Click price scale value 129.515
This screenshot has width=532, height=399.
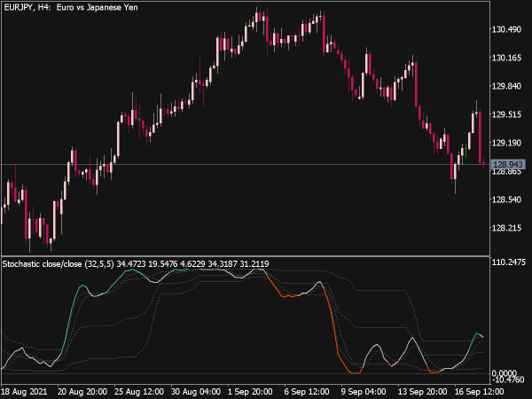[506, 114]
